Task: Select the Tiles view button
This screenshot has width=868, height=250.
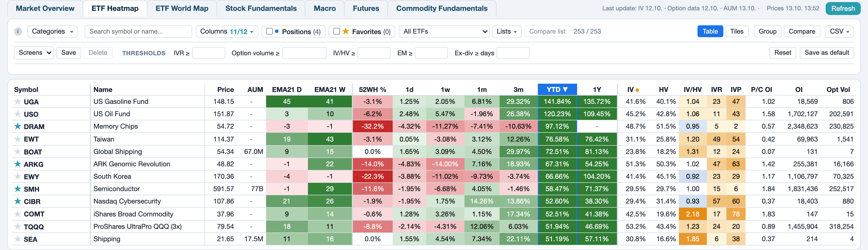Action: pyautogui.click(x=737, y=31)
